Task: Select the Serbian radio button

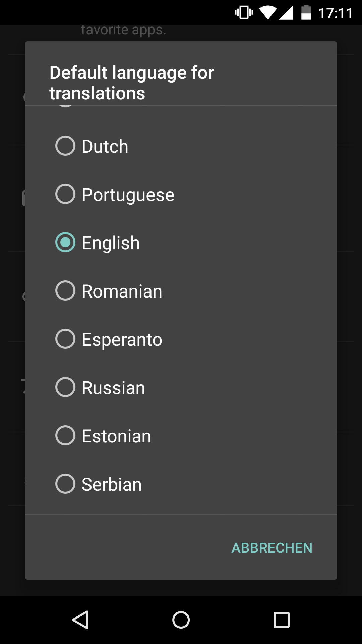Action: click(x=65, y=484)
